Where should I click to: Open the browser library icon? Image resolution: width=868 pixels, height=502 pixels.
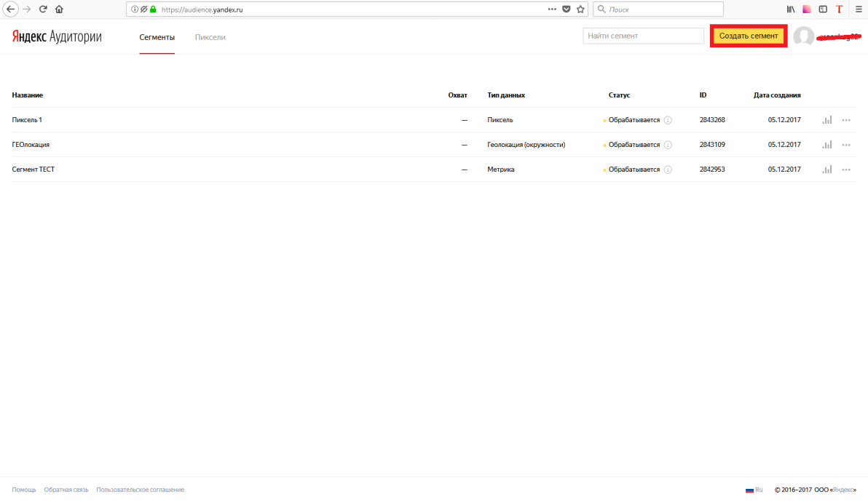click(791, 9)
